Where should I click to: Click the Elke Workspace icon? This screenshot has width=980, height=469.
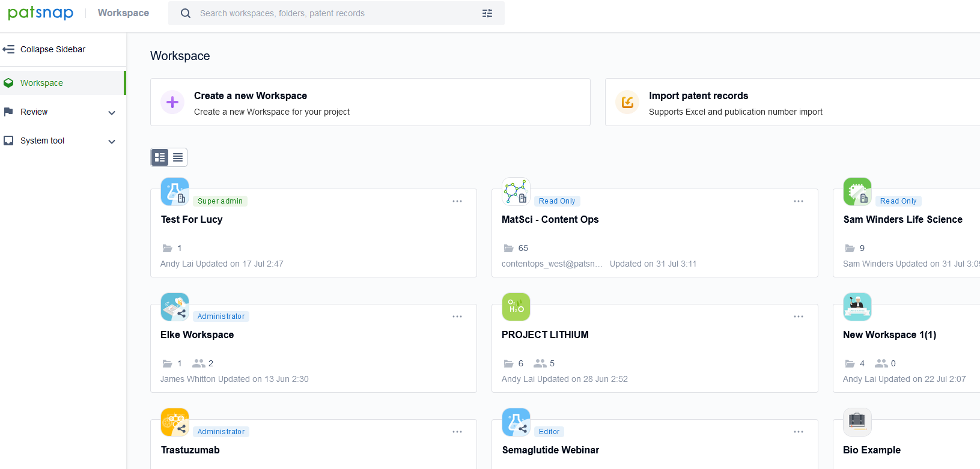[175, 307]
